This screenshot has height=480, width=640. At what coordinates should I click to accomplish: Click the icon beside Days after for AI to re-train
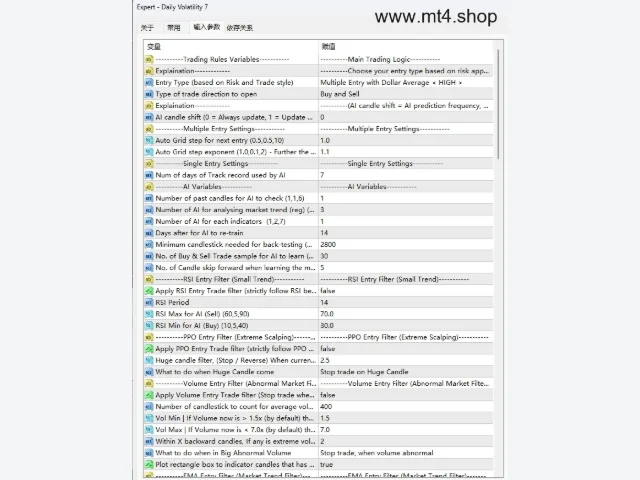click(x=149, y=233)
